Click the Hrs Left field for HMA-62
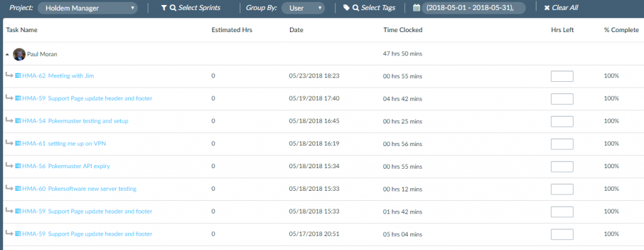Viewport: 644px width, 250px height. click(562, 76)
